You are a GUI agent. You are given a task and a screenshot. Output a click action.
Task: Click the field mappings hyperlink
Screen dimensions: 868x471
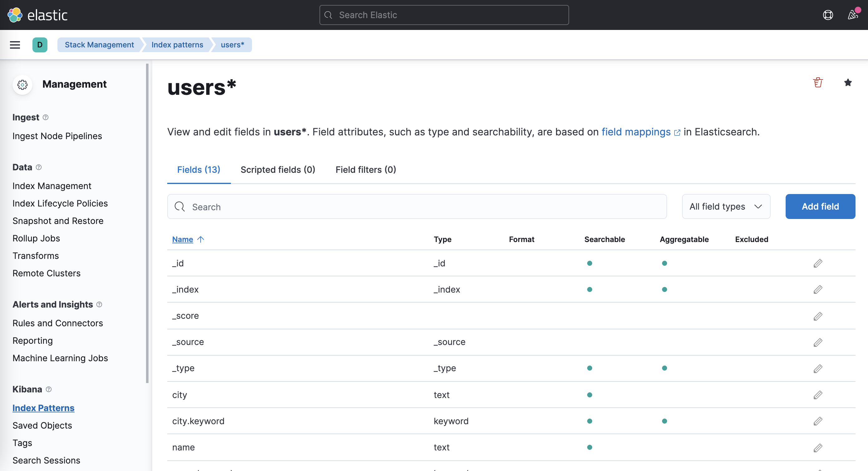636,131
